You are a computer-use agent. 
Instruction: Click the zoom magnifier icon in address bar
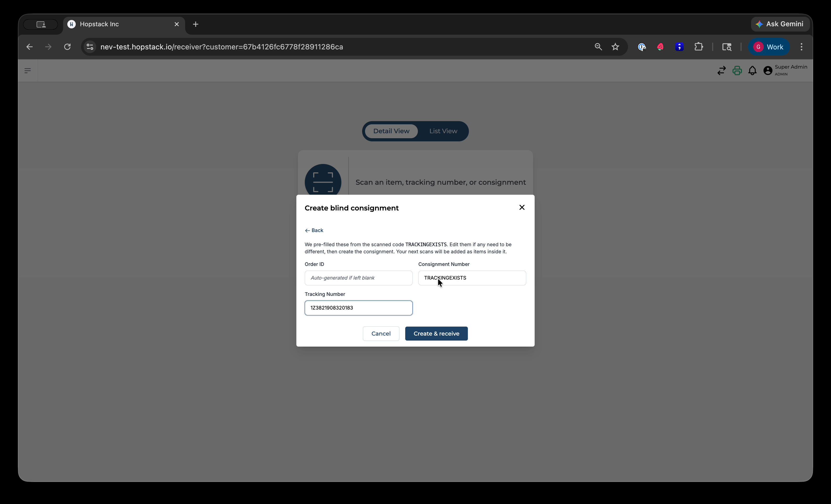(598, 47)
